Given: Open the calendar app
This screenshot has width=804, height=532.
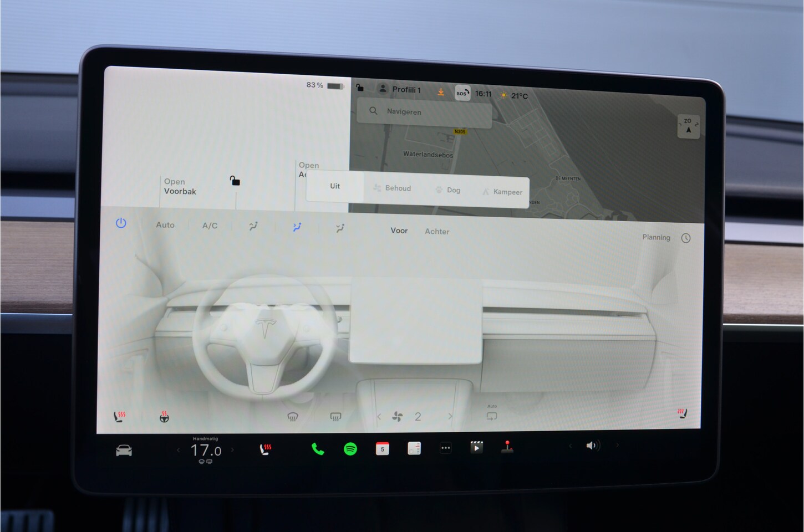Looking at the screenshot, I should [382, 449].
